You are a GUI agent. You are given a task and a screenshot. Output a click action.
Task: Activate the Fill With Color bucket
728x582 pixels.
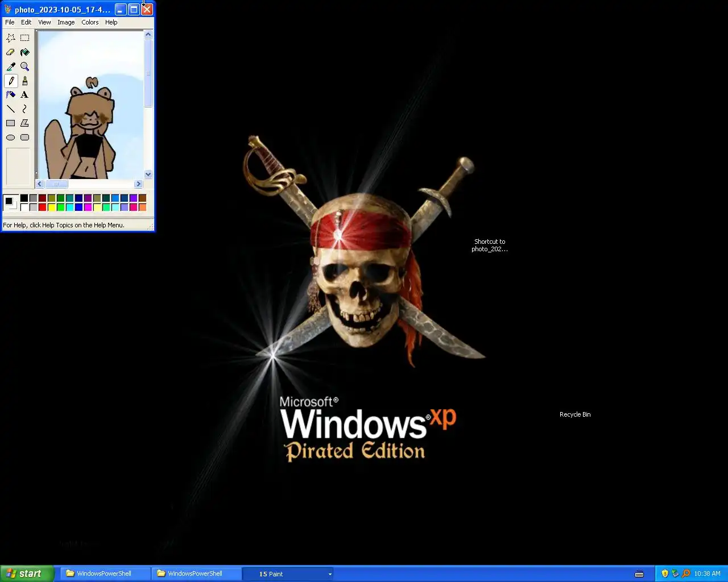pyautogui.click(x=24, y=52)
